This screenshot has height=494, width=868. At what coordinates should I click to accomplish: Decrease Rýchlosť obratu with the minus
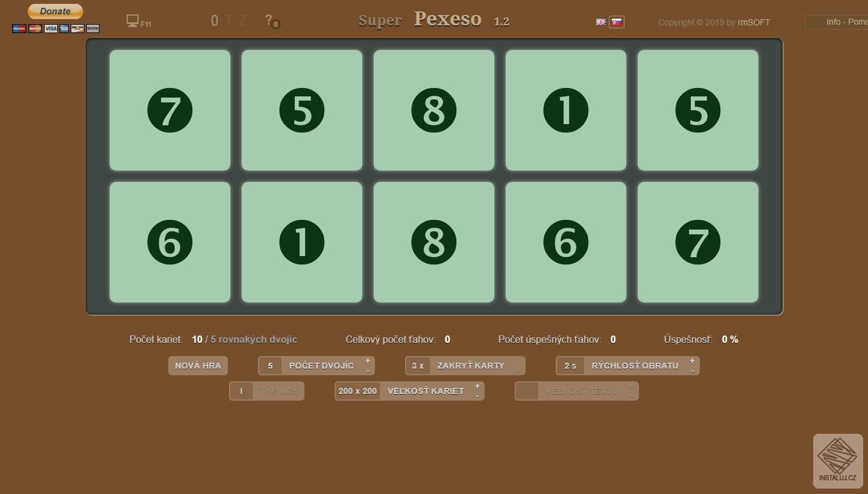692,370
